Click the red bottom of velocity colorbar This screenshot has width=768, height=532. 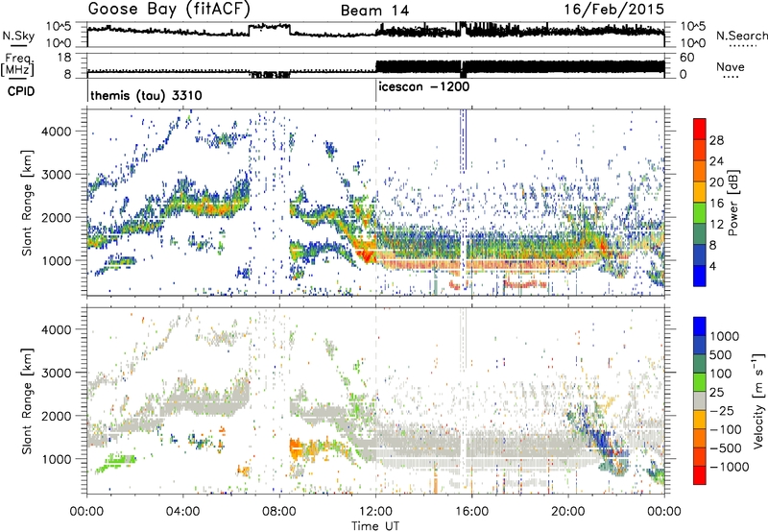click(700, 475)
